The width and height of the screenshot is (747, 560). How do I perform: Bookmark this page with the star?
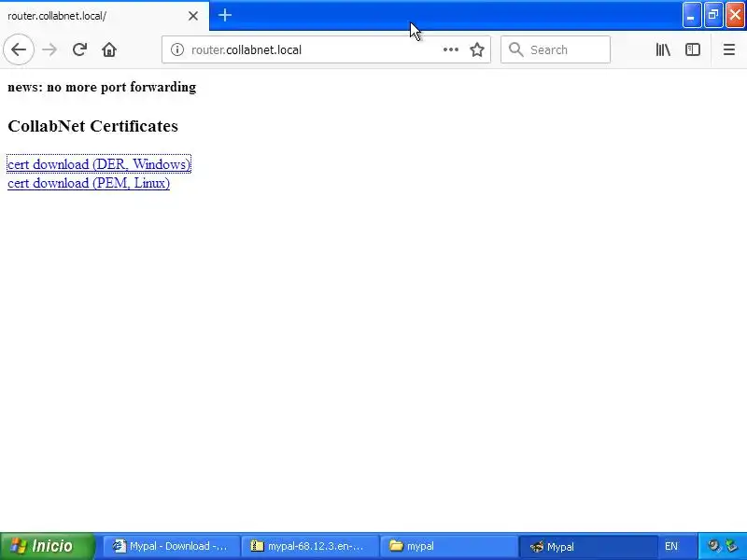(477, 49)
